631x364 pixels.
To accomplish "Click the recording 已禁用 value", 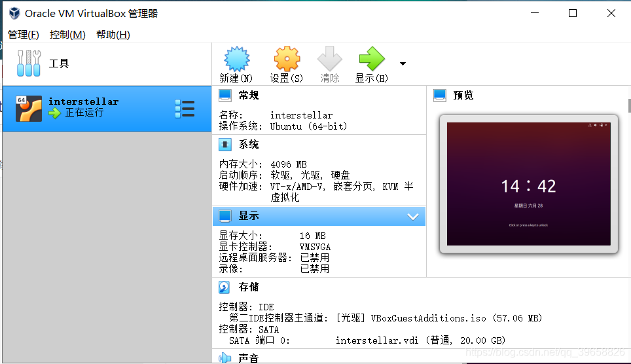I will (315, 268).
